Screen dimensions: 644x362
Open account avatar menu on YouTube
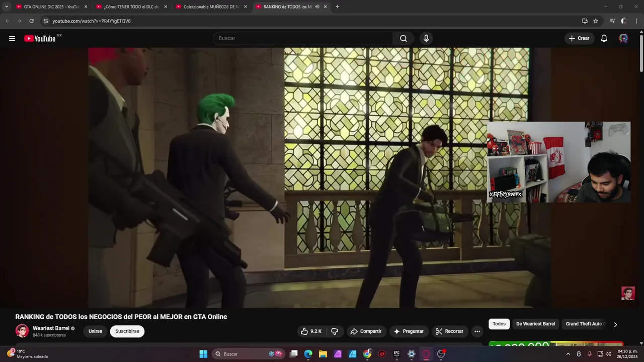tap(623, 38)
